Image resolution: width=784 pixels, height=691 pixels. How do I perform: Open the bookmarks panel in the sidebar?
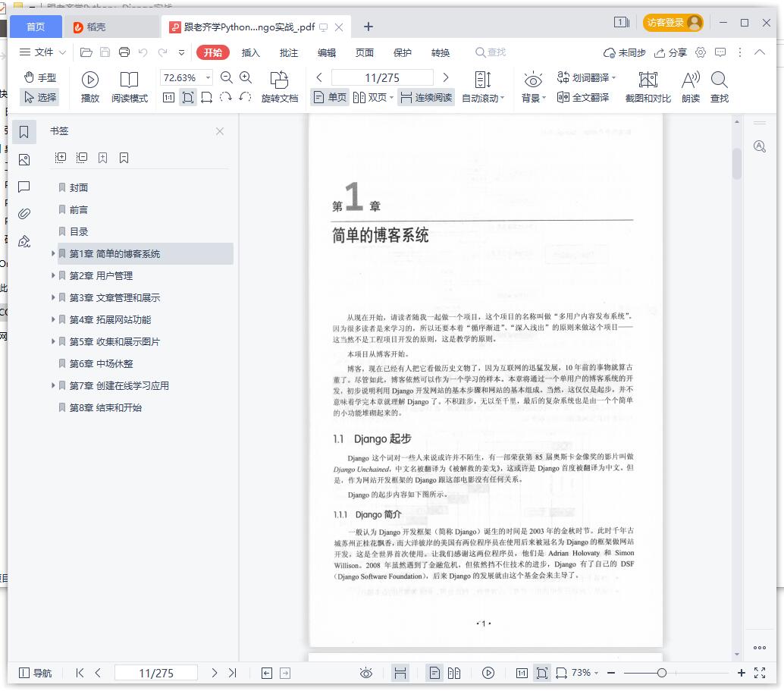[24, 132]
